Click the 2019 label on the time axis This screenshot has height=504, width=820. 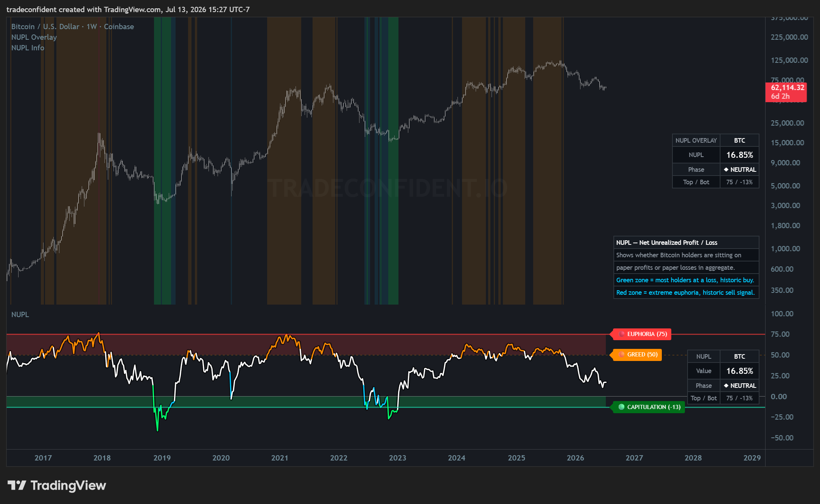coord(162,458)
